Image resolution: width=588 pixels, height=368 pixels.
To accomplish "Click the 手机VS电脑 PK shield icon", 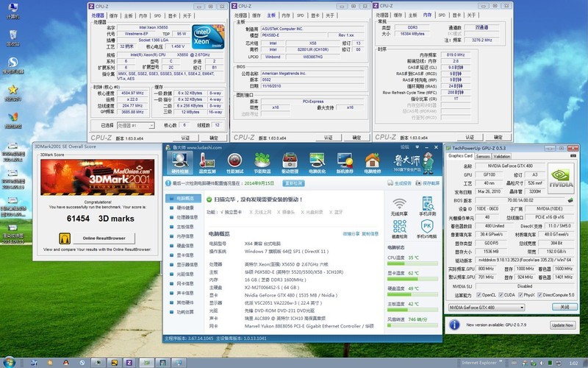I will coord(427,230).
